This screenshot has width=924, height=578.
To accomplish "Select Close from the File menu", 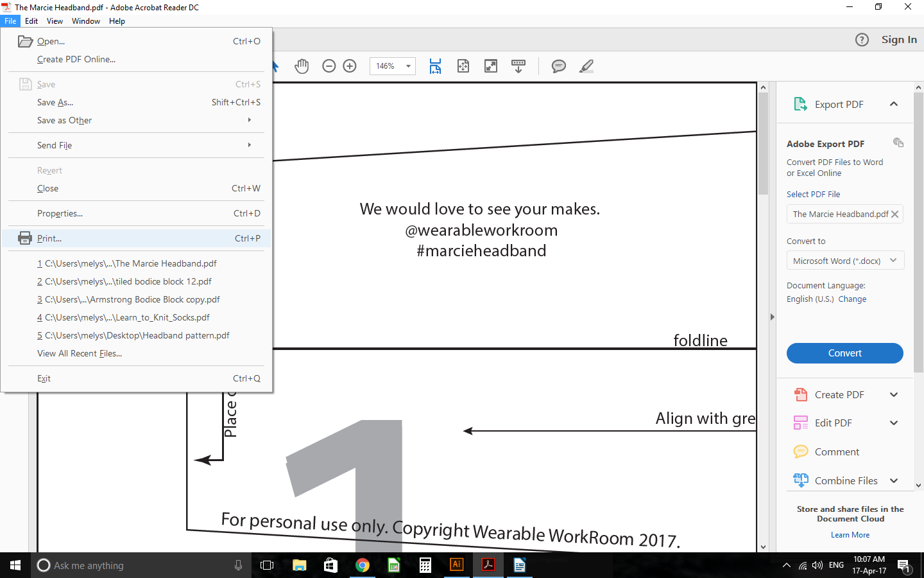I will tap(136, 188).
